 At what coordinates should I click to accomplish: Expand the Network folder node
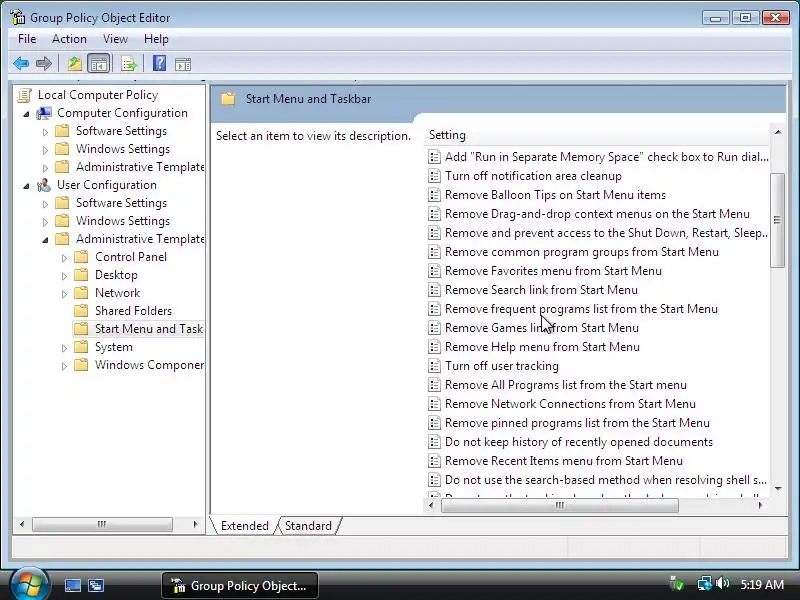point(64,294)
